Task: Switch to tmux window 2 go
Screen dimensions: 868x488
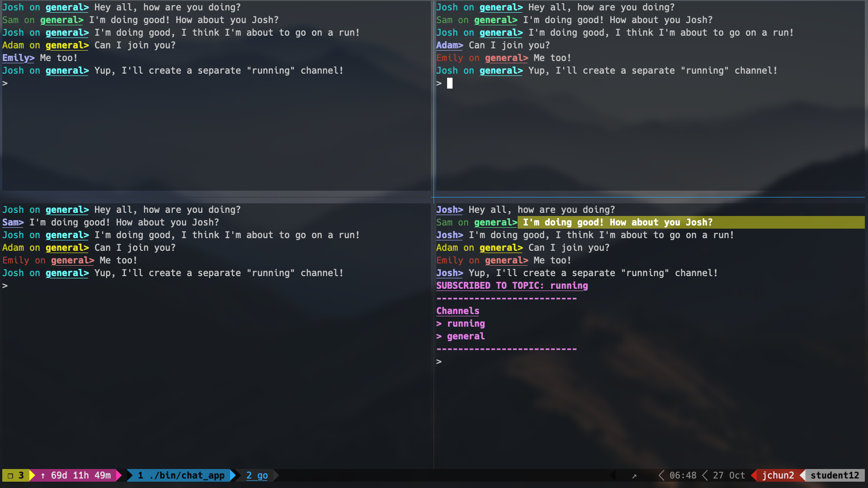Action: [257, 475]
